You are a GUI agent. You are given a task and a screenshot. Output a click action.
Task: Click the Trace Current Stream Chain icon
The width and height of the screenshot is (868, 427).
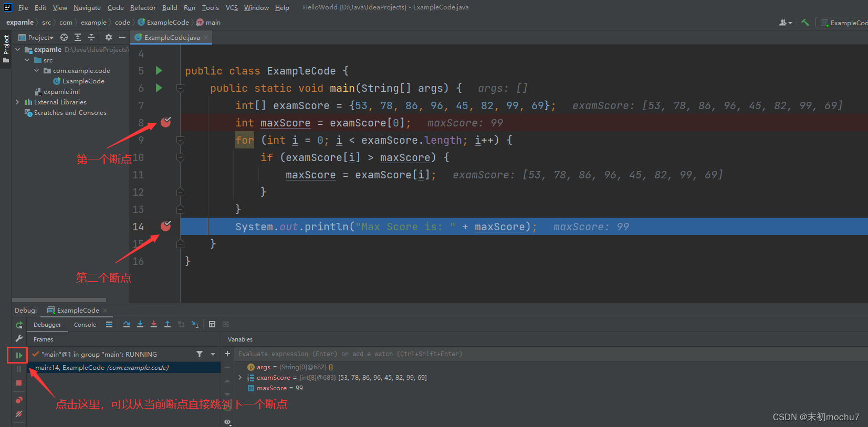tap(226, 324)
